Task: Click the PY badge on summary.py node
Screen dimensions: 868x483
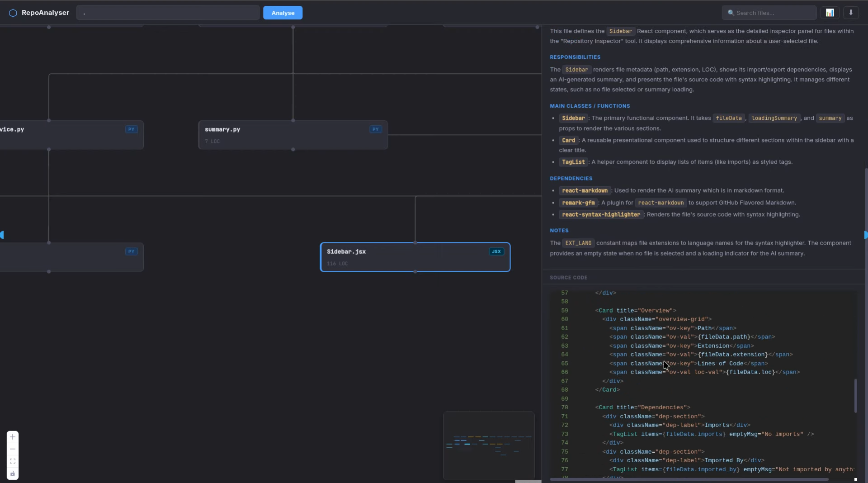Action: [x=376, y=129]
